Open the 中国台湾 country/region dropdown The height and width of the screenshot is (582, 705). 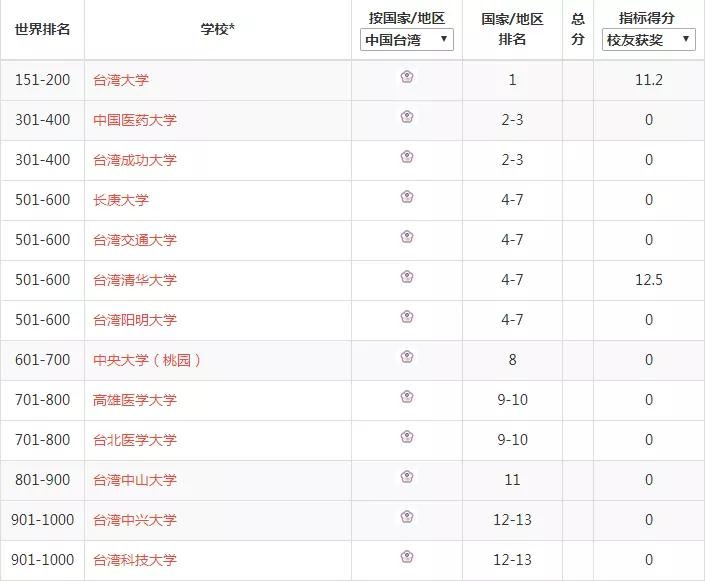coord(406,40)
